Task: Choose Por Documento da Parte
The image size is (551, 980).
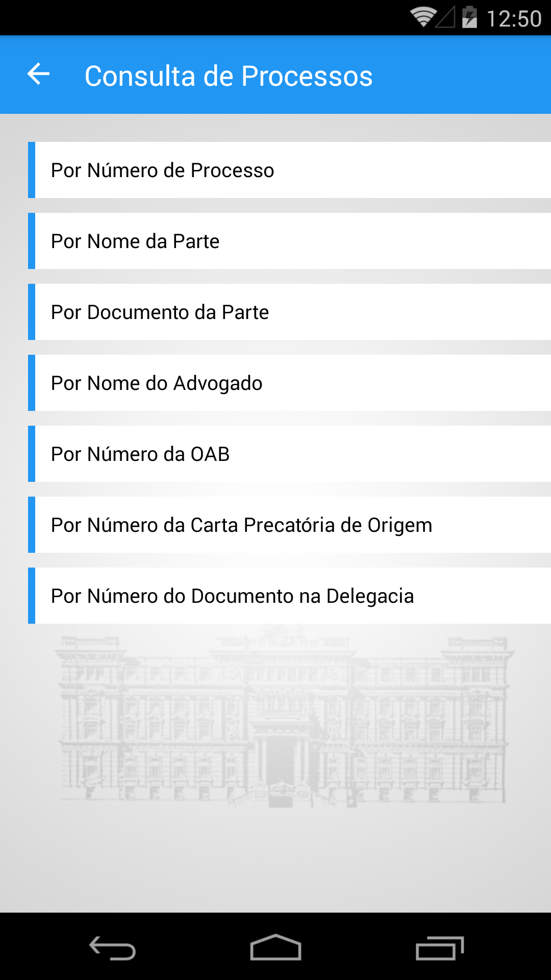Action: pos(291,312)
